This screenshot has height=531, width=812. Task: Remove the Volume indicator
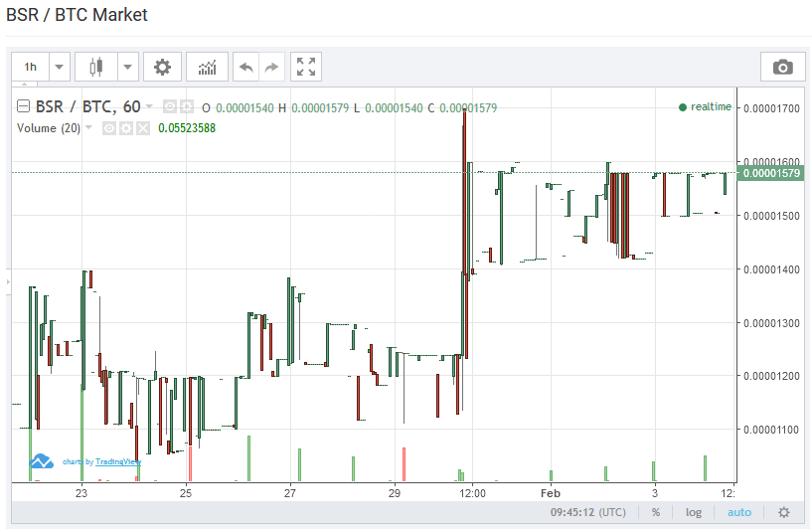coord(143,128)
